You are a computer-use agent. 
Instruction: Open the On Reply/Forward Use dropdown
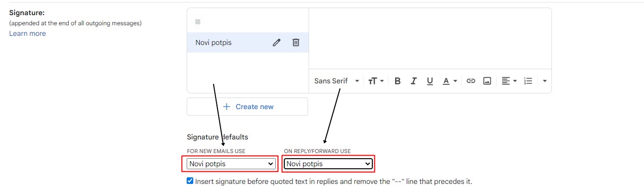tap(328, 164)
